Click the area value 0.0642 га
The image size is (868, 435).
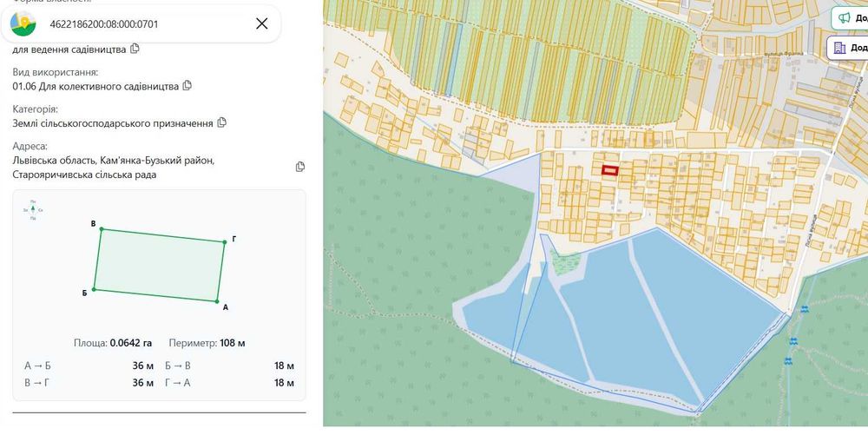131,343
